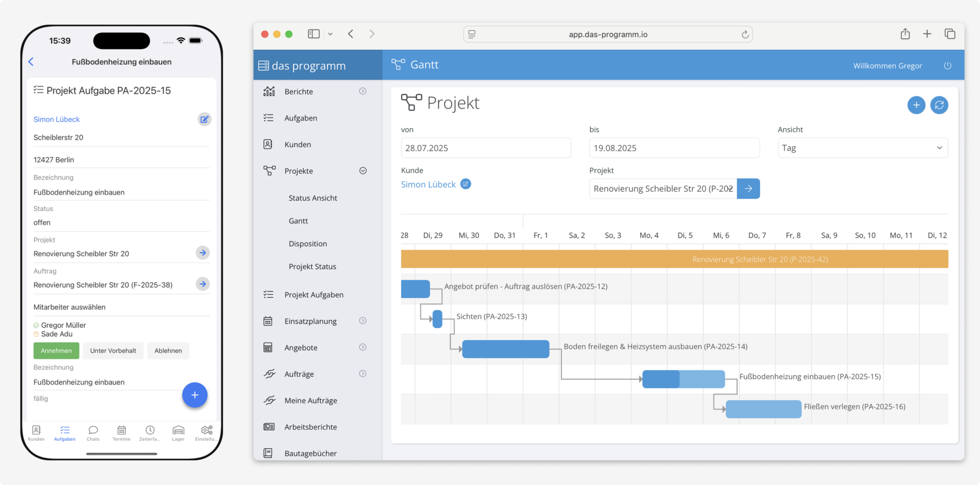Click the edit icon next to Simon Lübeck customer

[x=465, y=184]
